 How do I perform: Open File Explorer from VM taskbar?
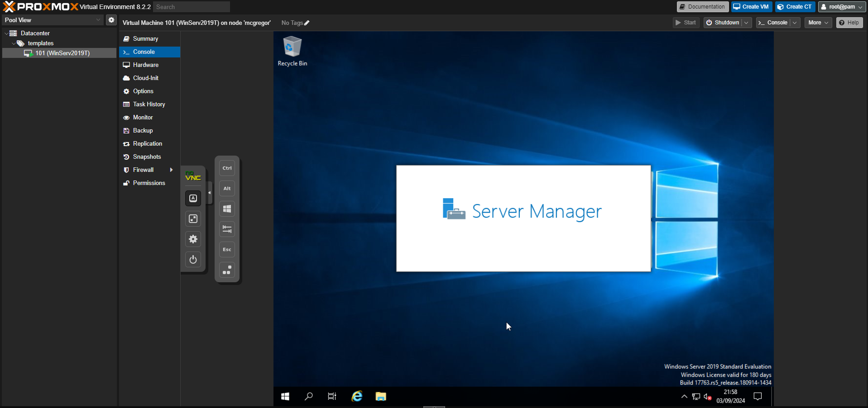tap(381, 397)
